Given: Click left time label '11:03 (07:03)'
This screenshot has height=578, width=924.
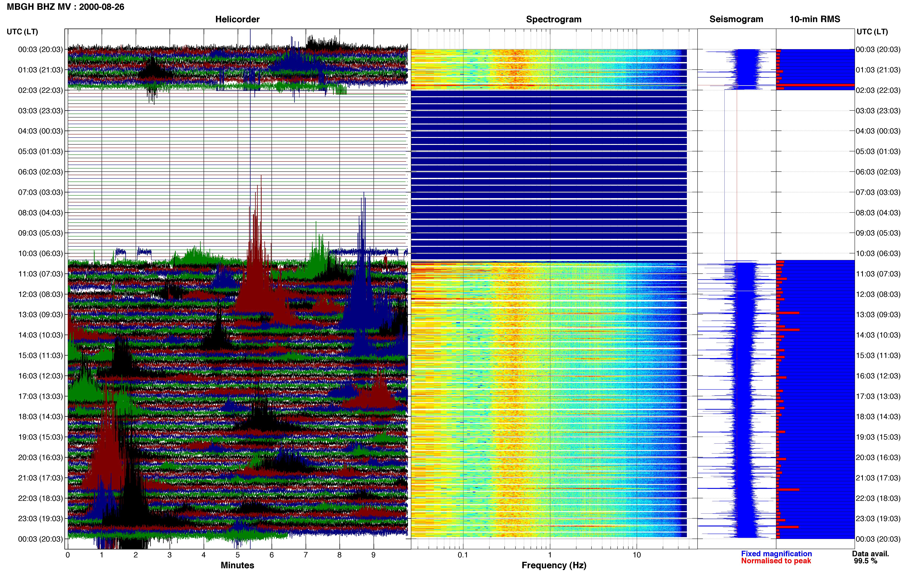Looking at the screenshot, I should (40, 274).
